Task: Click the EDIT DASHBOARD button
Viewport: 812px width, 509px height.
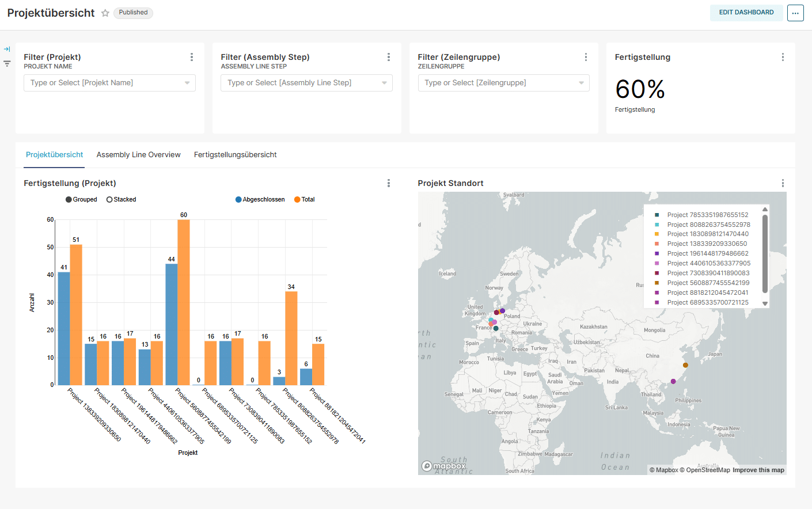Action: [746, 13]
